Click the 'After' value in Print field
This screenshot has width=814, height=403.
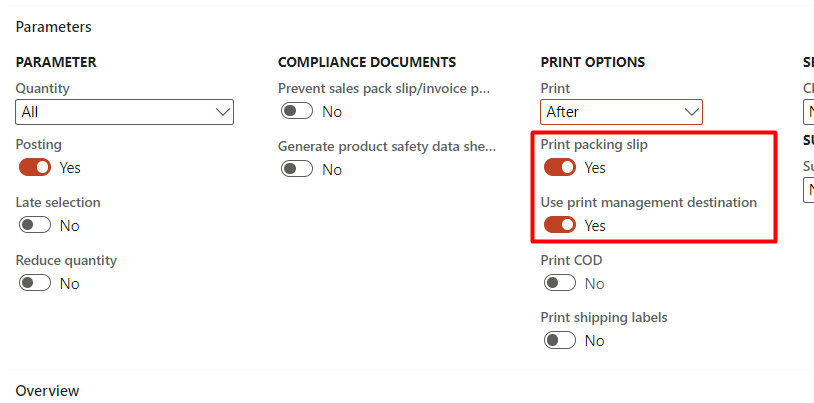pyautogui.click(x=563, y=112)
